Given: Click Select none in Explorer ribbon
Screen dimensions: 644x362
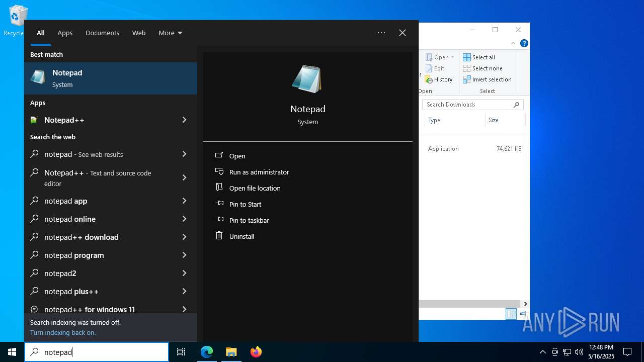Looking at the screenshot, I should coord(482,68).
